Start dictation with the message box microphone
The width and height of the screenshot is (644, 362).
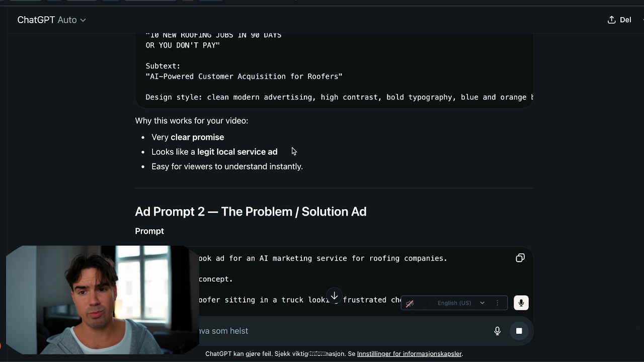(497, 331)
